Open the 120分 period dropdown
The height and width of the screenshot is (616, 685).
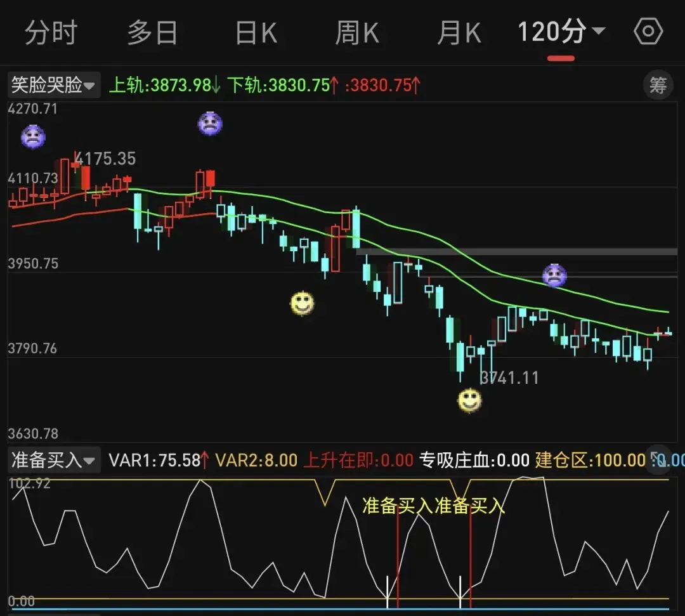point(561,32)
